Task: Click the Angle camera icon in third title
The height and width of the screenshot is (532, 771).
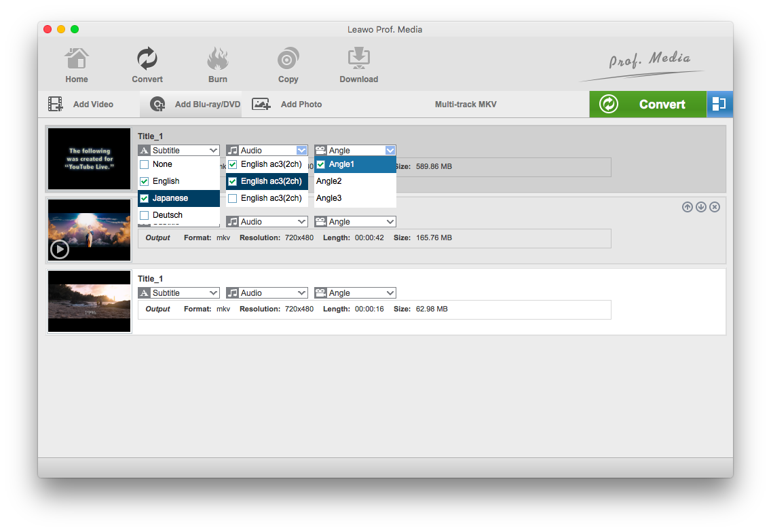Action: click(320, 293)
